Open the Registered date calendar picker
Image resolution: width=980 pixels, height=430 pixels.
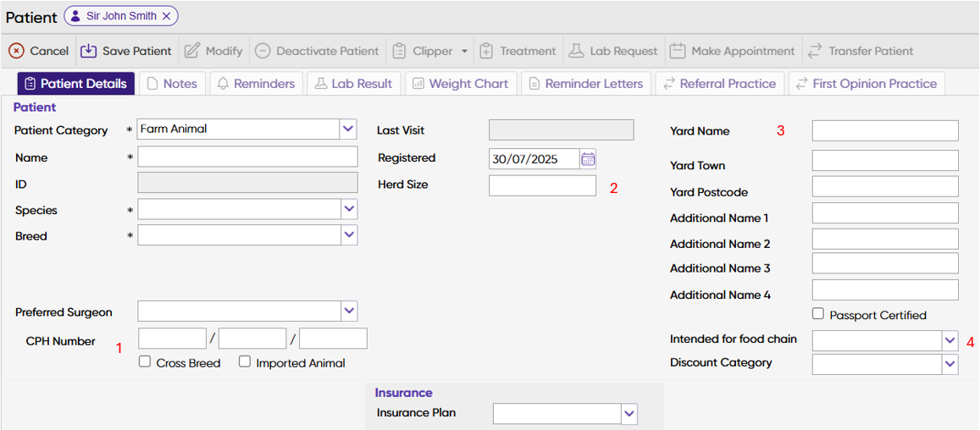[x=588, y=159]
